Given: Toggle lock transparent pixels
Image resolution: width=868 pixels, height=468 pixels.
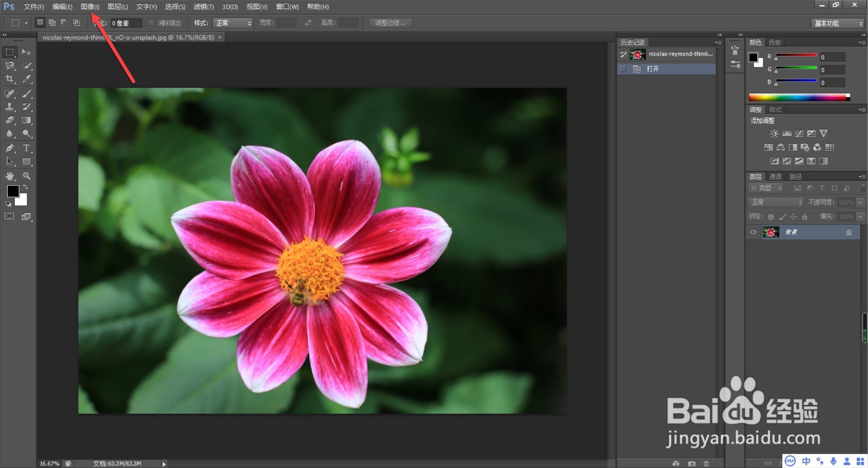Looking at the screenshot, I should pyautogui.click(x=770, y=217).
